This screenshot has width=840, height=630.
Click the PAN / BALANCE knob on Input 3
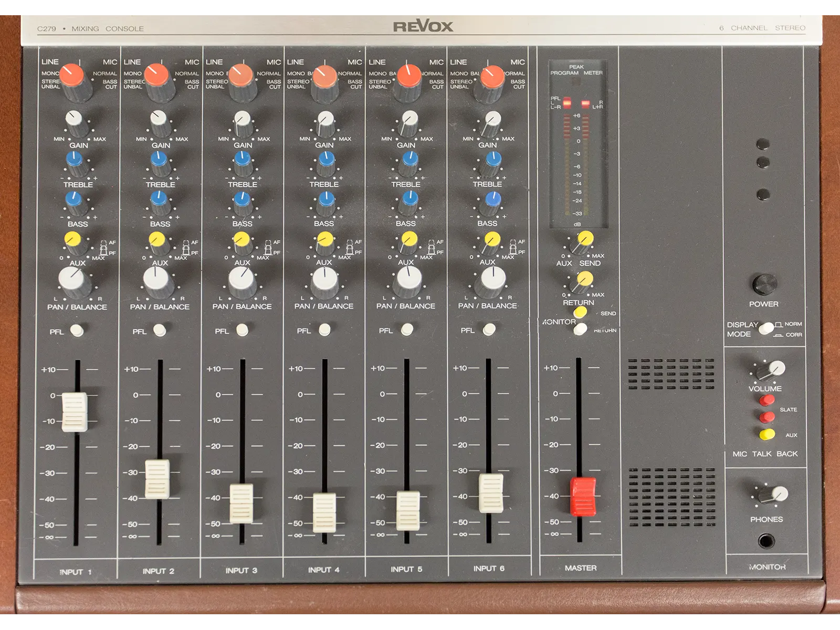point(241,282)
